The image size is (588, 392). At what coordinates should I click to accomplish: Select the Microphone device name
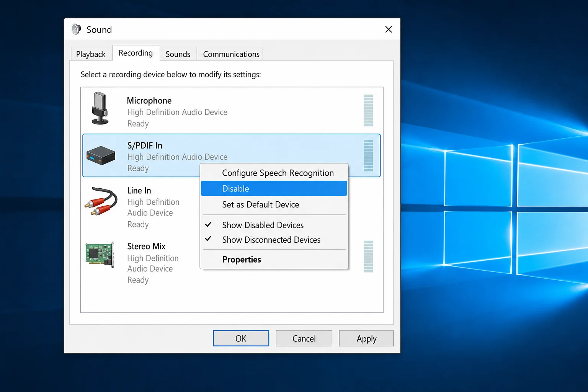tap(149, 101)
